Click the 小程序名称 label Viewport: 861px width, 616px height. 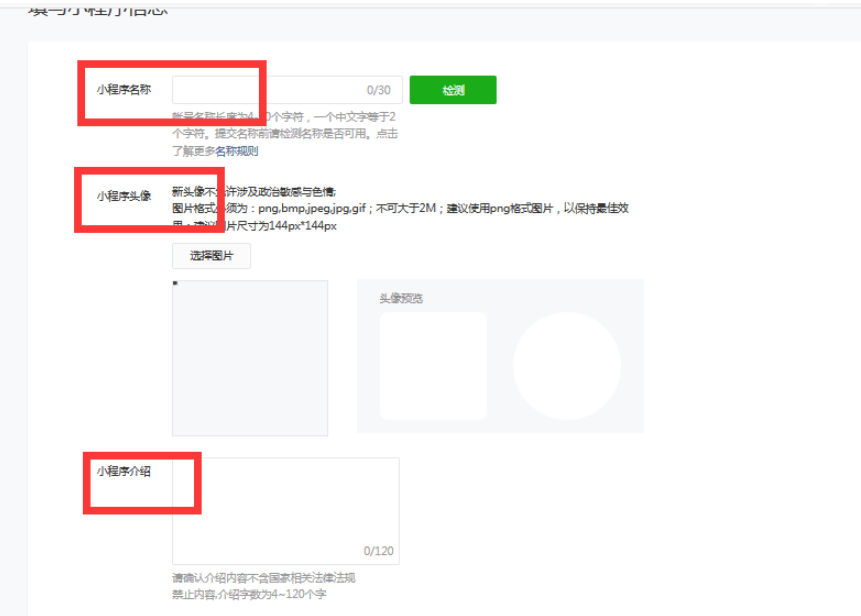[x=124, y=90]
